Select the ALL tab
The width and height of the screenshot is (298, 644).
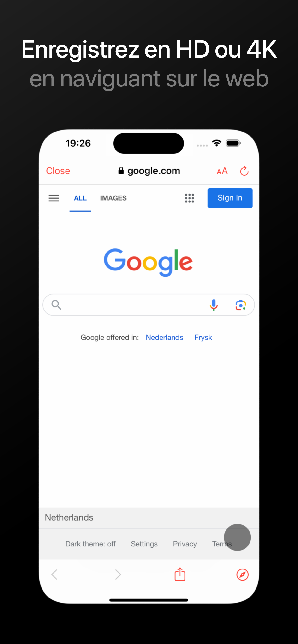pos(80,198)
